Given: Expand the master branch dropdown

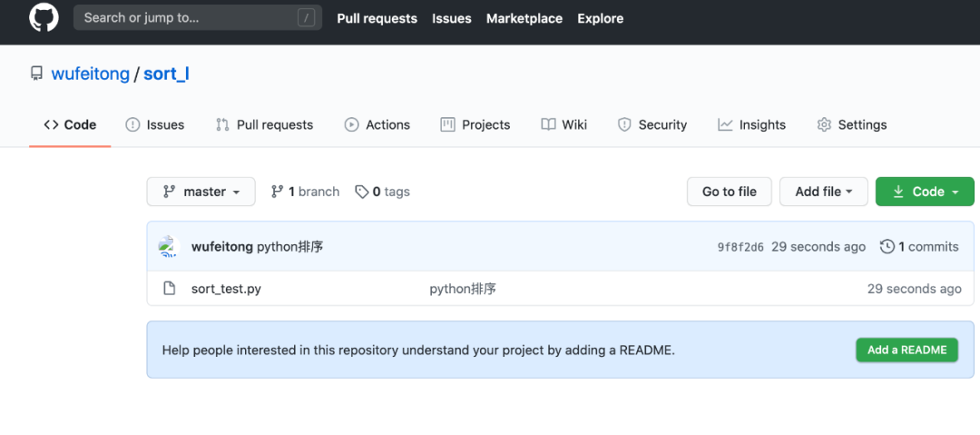Looking at the screenshot, I should [201, 192].
